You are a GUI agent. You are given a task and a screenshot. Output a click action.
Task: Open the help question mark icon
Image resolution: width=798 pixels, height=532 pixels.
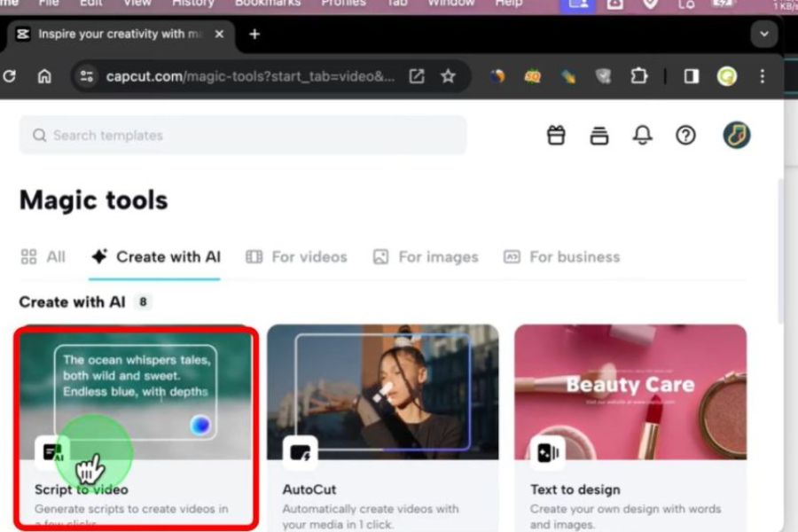(685, 136)
